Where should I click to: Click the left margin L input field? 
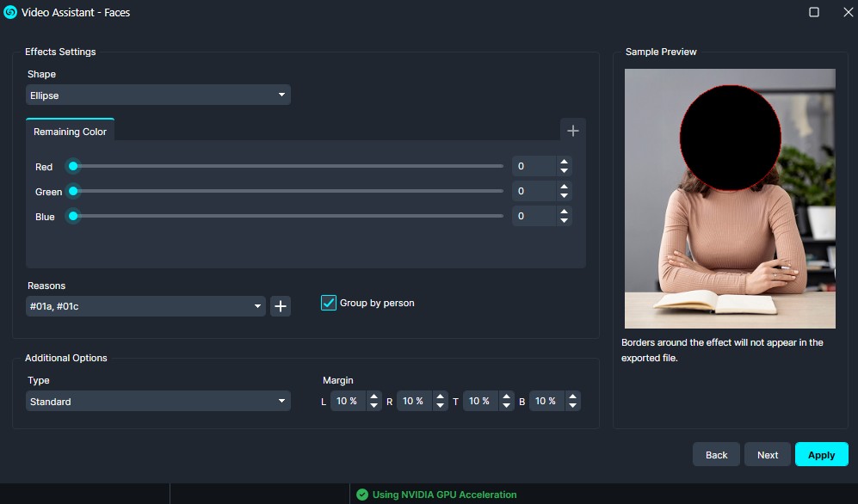349,402
